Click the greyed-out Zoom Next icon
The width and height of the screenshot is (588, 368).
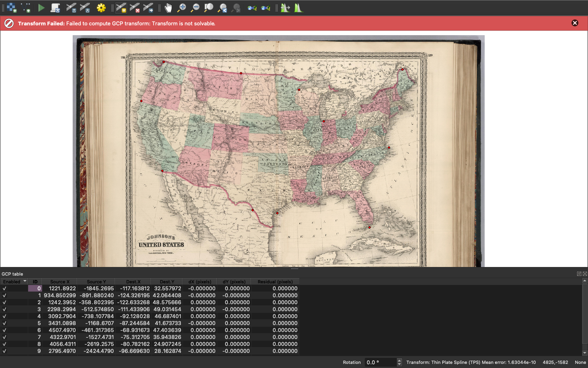click(x=236, y=8)
